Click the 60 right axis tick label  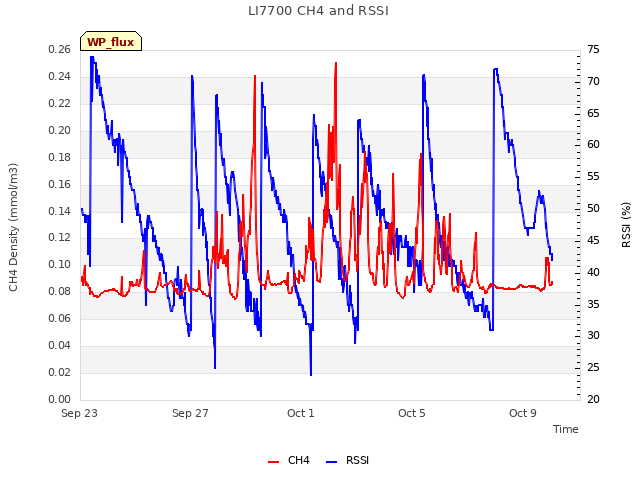coord(593,144)
